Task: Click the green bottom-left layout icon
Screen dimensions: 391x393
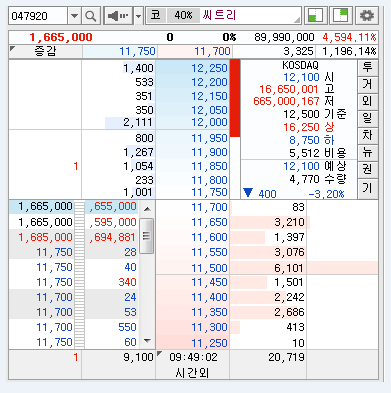Action: pyautogui.click(x=315, y=16)
